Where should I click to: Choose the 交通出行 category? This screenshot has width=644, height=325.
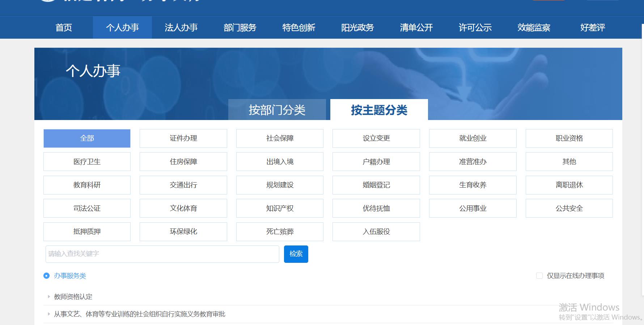183,185
